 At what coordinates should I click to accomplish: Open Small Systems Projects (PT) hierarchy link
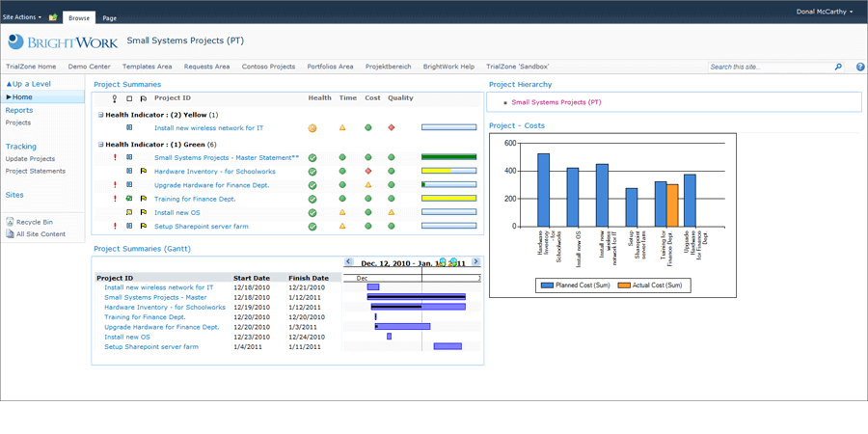coord(556,102)
